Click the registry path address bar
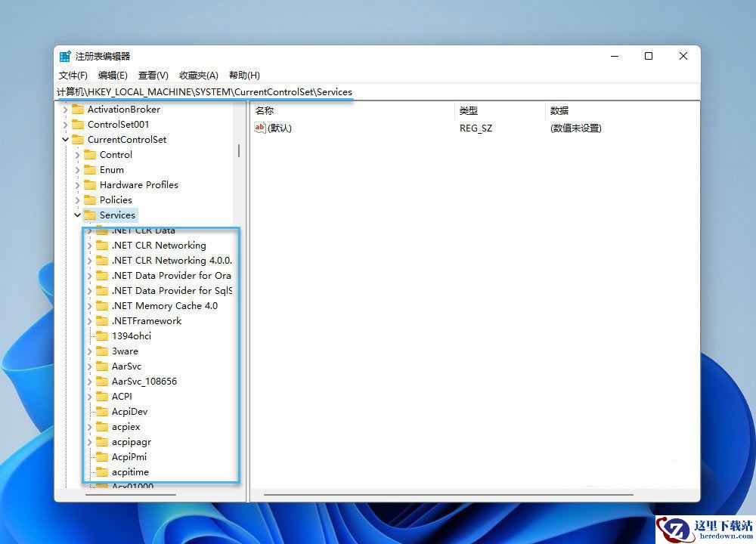756x544 pixels. click(x=377, y=92)
